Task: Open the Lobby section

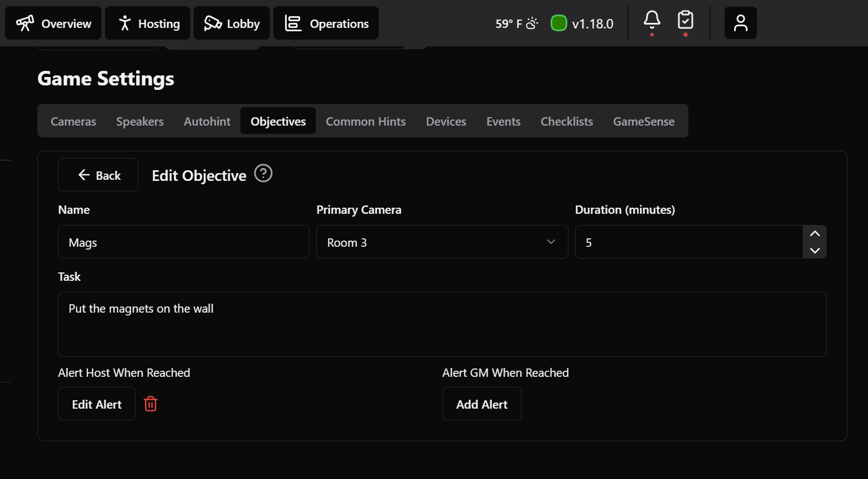Action: click(232, 23)
